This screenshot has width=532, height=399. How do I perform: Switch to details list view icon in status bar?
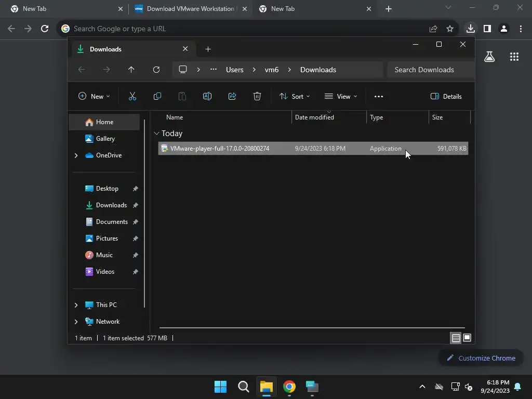456,338
